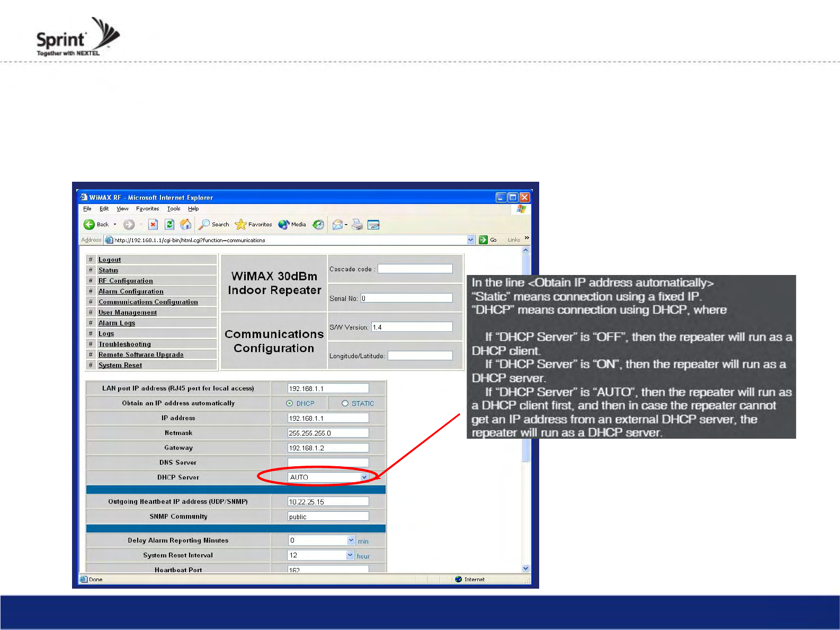
Task: Open the Tools menu
Action: coord(174,209)
